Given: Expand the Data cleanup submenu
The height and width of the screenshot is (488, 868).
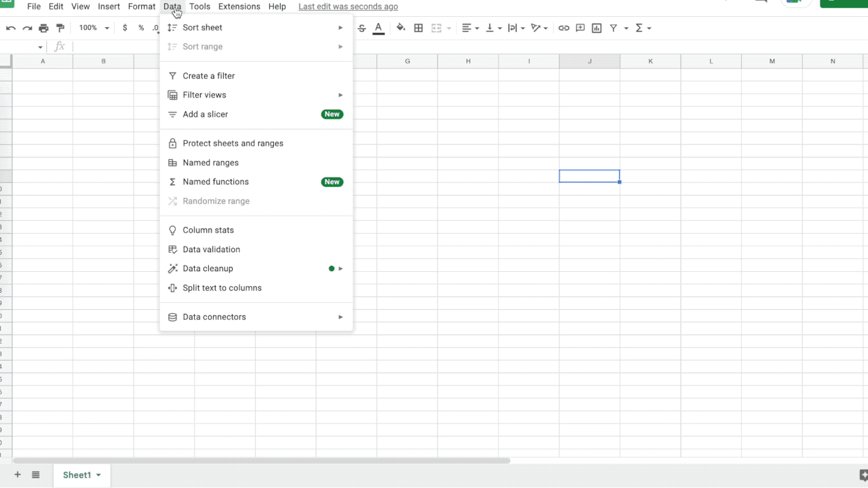Looking at the screenshot, I should coord(256,268).
